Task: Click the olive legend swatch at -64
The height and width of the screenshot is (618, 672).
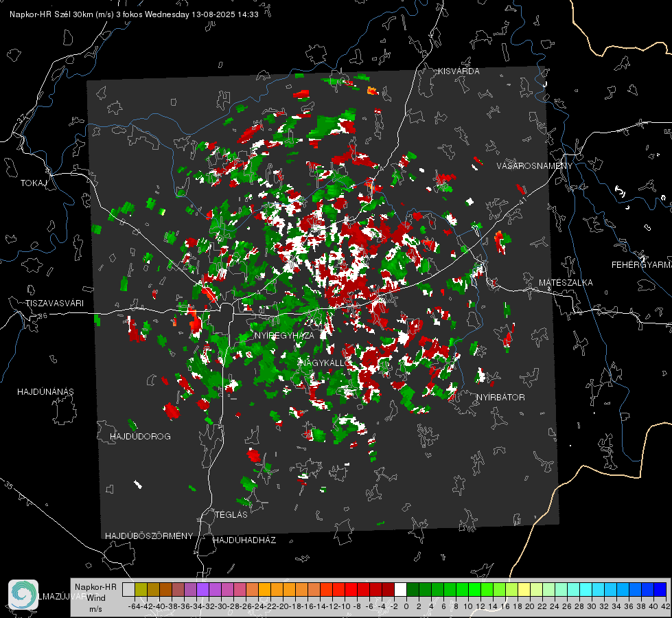Action: (x=141, y=590)
